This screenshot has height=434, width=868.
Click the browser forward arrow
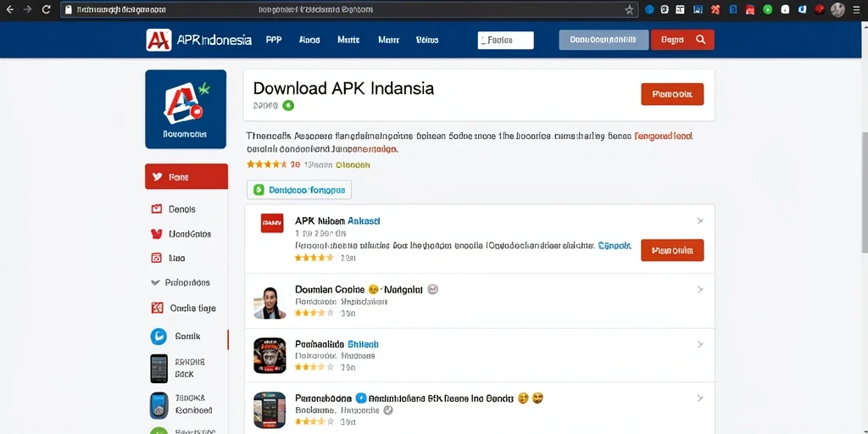[28, 9]
